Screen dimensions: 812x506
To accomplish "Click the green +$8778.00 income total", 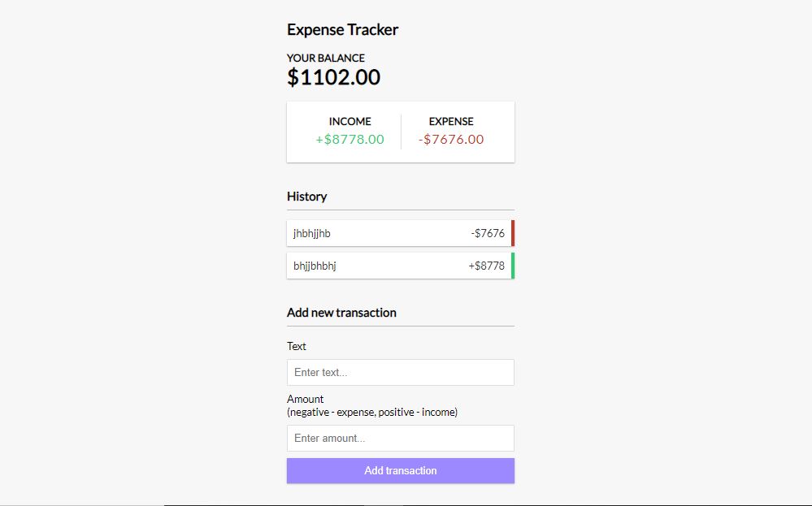I will (350, 139).
